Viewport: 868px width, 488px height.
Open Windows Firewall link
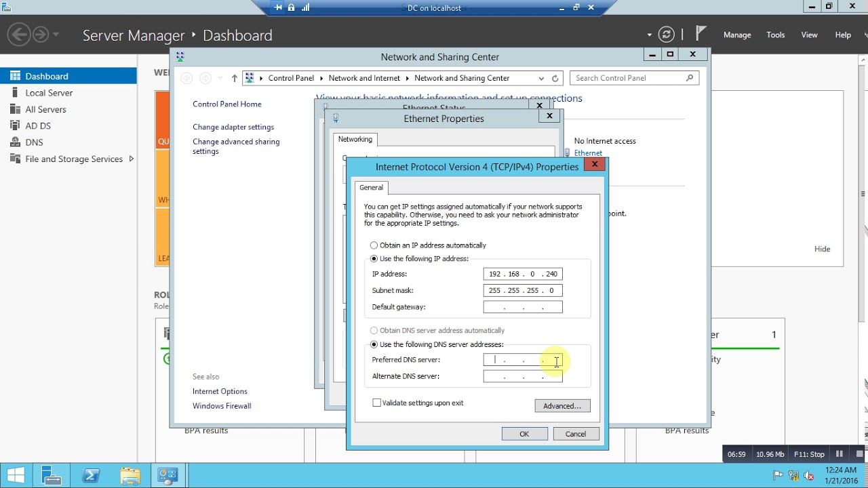pyautogui.click(x=222, y=406)
